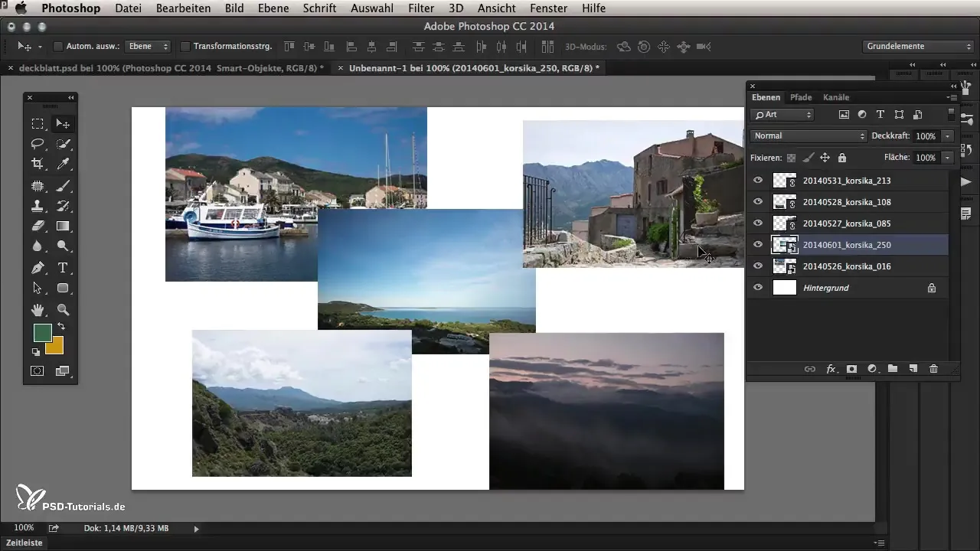
Task: Hide layer 20140527_korsika_085
Action: pyautogui.click(x=758, y=223)
